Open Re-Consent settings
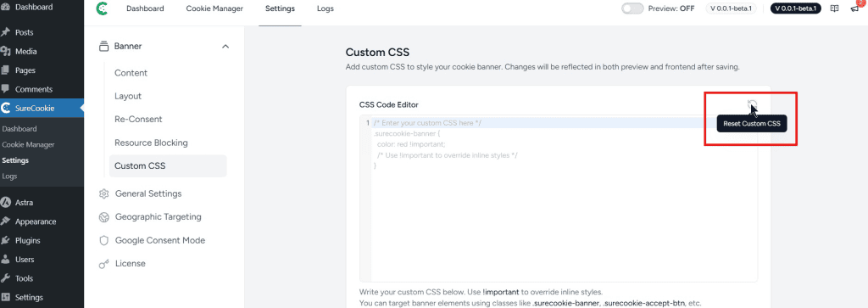The image size is (868, 308). [x=138, y=120]
